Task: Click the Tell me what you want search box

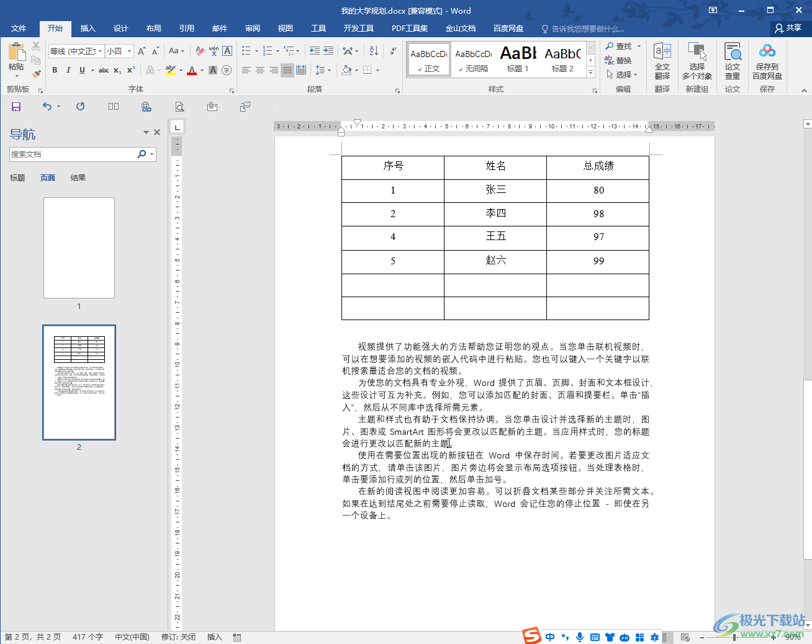Action: [x=584, y=29]
